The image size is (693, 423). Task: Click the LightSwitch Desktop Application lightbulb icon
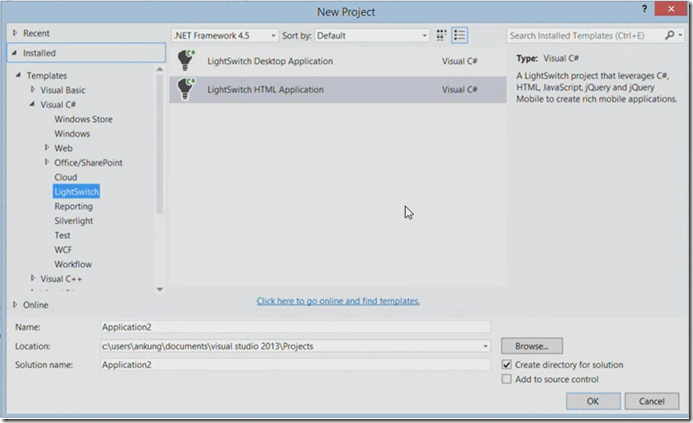point(186,60)
